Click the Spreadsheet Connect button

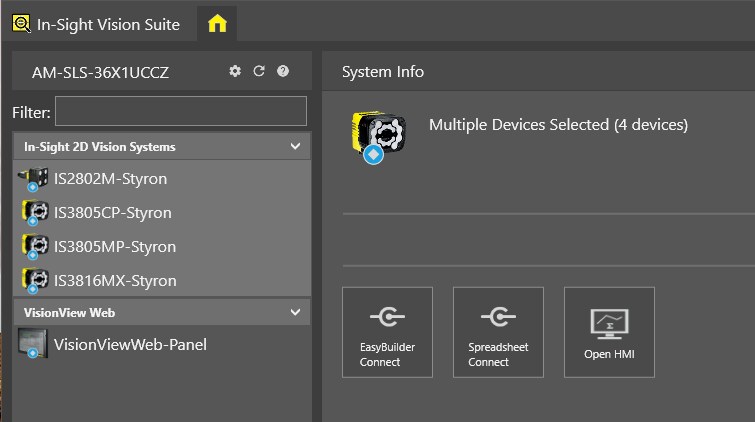(498, 332)
